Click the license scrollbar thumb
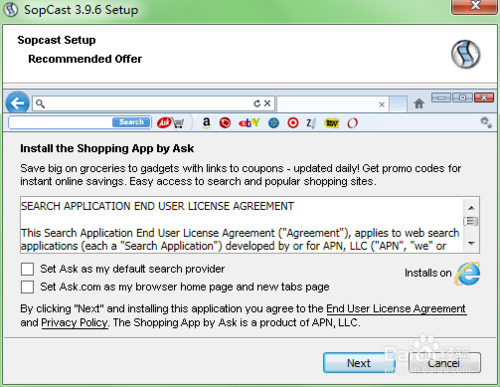Screen dimensions: 500x387 [x=471, y=221]
